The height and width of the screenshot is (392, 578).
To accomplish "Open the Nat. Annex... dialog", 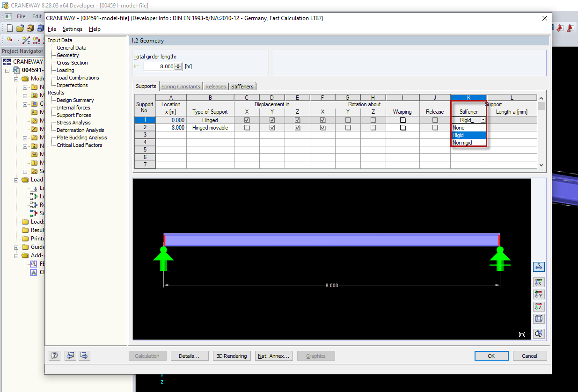I will (x=274, y=356).
